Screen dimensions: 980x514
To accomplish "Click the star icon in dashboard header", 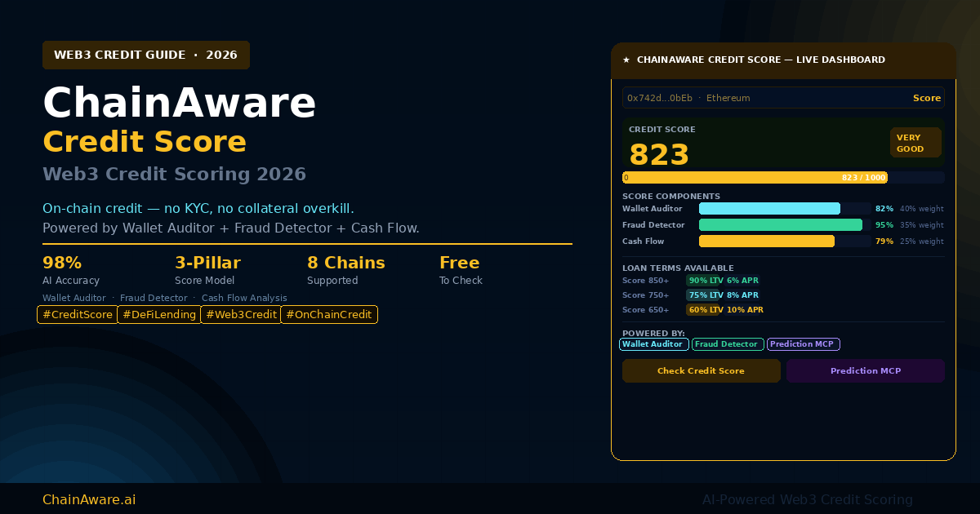I will coord(626,60).
